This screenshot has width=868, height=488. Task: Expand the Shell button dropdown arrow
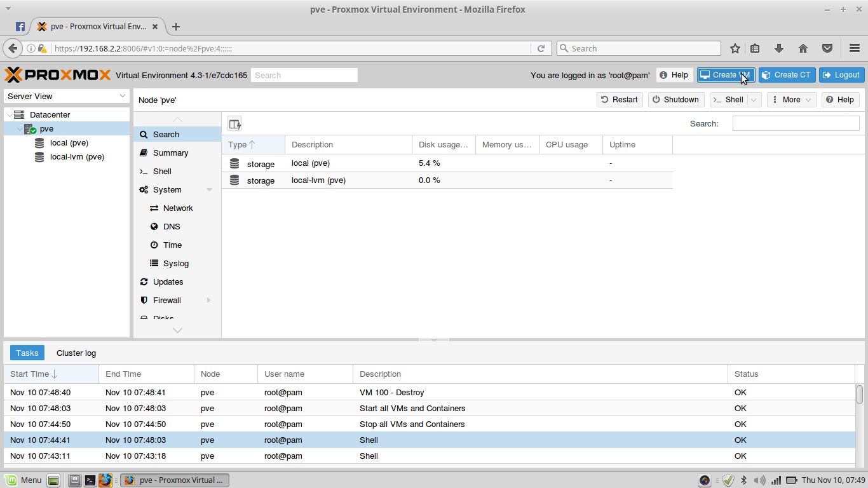pyautogui.click(x=754, y=100)
